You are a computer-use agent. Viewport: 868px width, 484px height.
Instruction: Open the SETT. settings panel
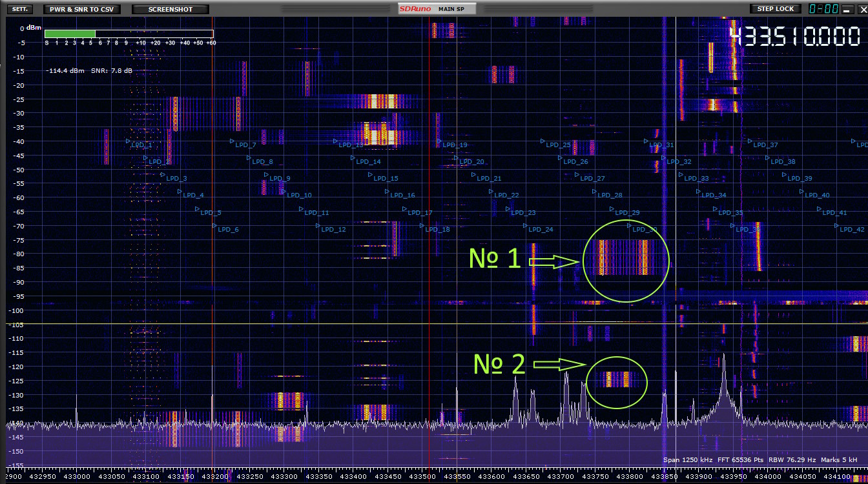(x=20, y=9)
